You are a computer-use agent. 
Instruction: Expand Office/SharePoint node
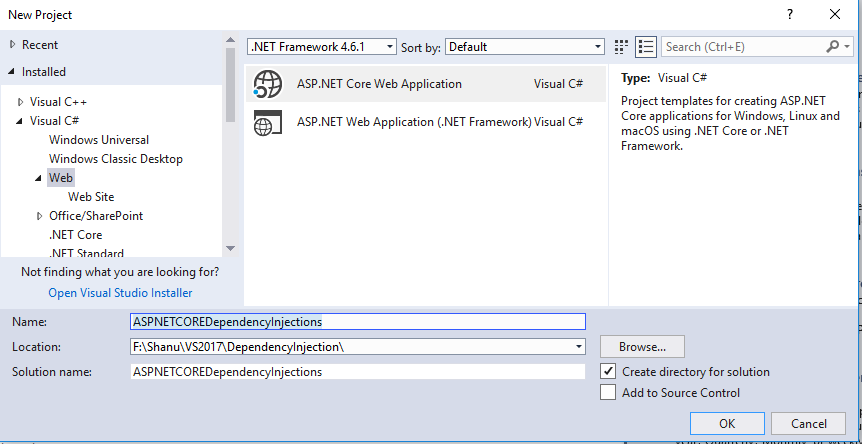click(39, 216)
